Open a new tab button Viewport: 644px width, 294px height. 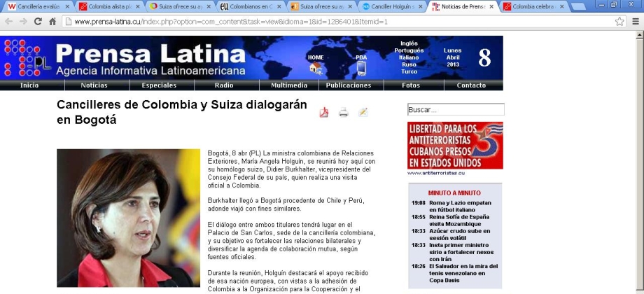tap(578, 6)
